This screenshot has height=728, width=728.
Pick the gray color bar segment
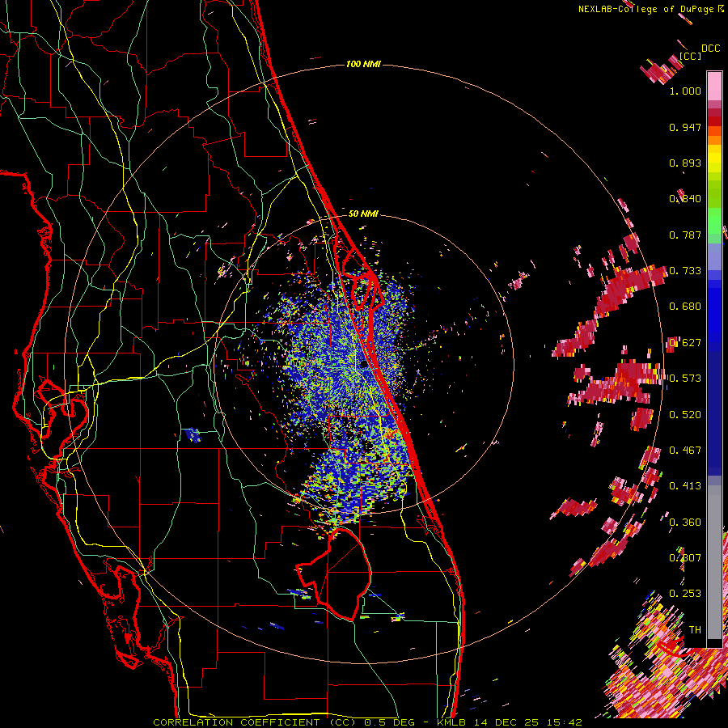click(x=714, y=562)
